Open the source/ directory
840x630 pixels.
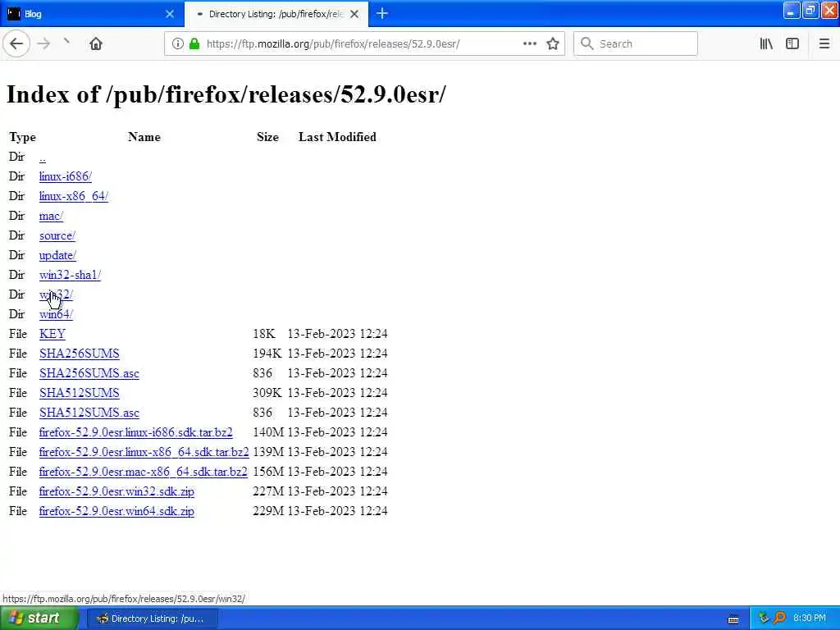57,235
